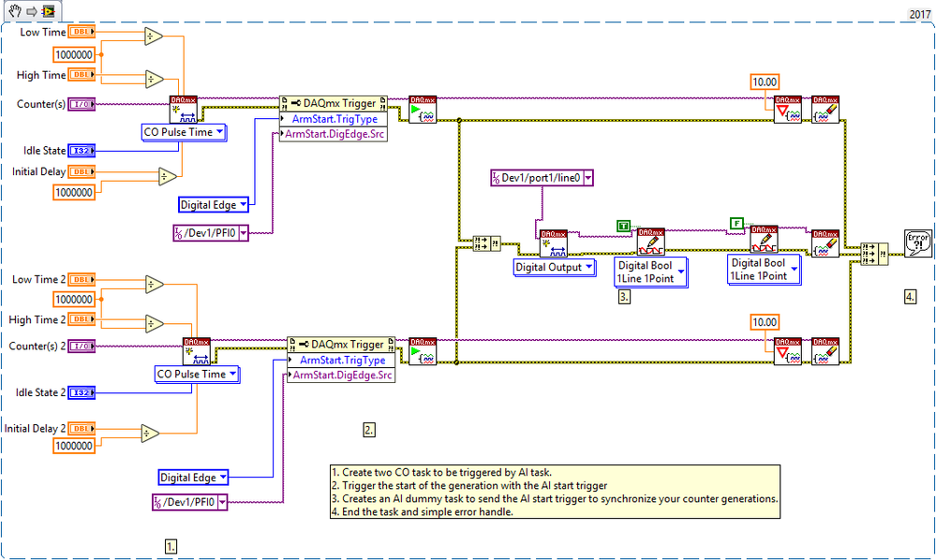
Task: Click the Divide node beside Initial Delay 2
Action: coord(151,434)
